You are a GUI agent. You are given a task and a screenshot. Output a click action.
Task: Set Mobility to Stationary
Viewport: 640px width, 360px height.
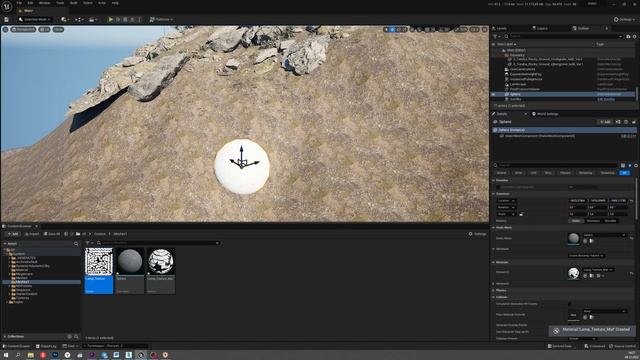(593, 221)
